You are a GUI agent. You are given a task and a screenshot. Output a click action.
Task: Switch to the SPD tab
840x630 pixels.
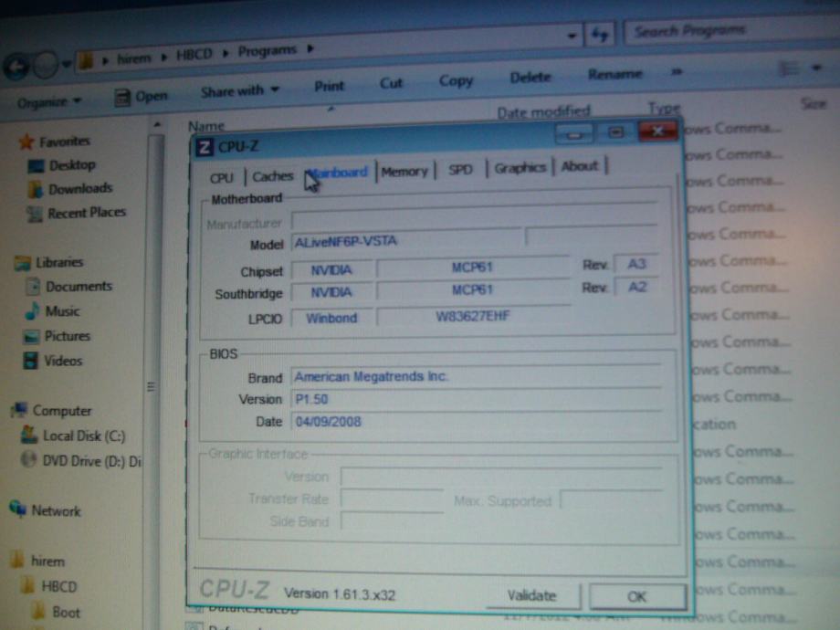click(x=460, y=169)
